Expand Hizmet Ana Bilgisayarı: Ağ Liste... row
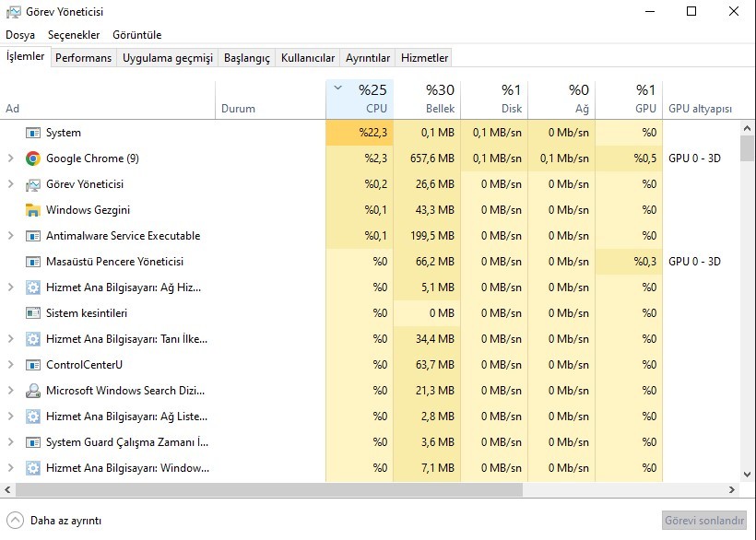The image size is (756, 540). click(x=11, y=417)
